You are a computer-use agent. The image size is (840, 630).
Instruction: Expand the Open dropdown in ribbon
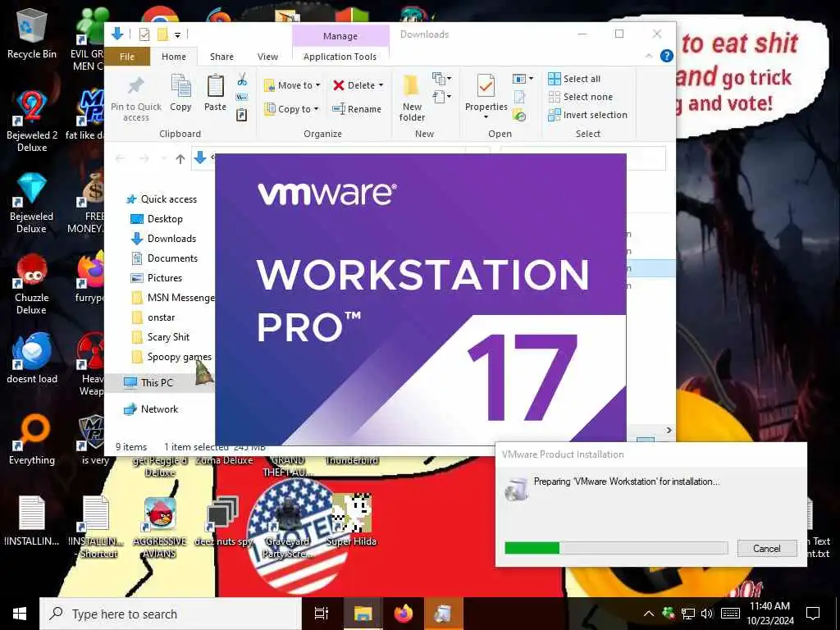tap(523, 80)
